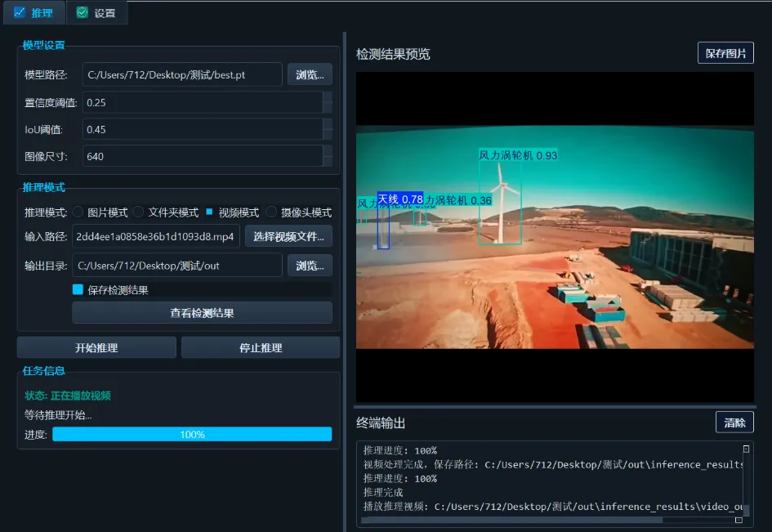This screenshot has height=532, width=772.
Task: Click the blue checkmark icon on 推理 tab
Action: 18,13
